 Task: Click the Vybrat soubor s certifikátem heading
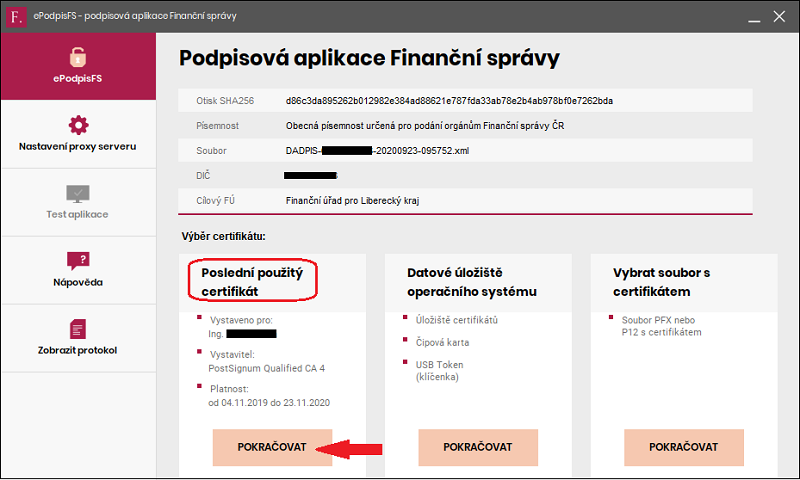point(661,282)
